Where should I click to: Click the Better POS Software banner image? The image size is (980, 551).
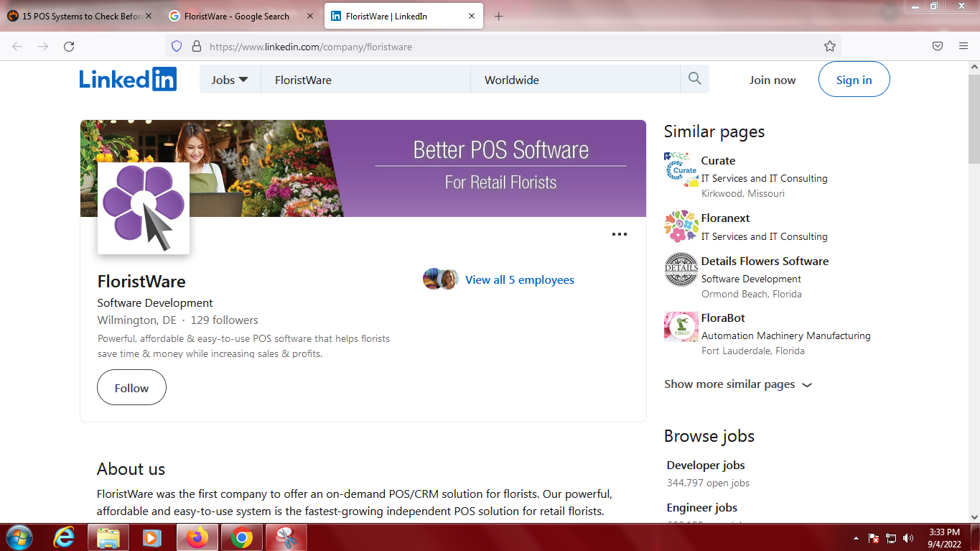(x=363, y=168)
